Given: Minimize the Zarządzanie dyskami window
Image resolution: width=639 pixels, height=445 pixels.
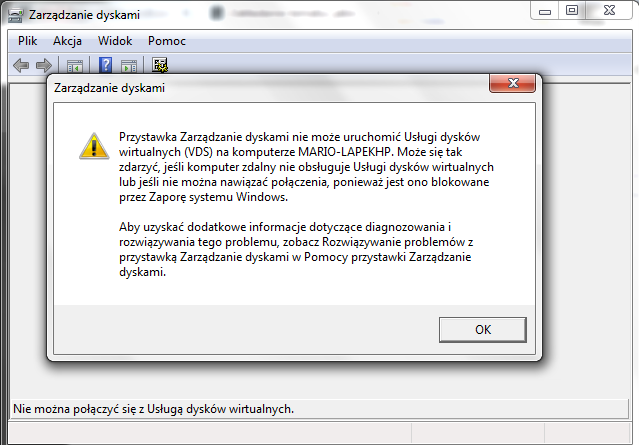Looking at the screenshot, I should tap(544, 11).
